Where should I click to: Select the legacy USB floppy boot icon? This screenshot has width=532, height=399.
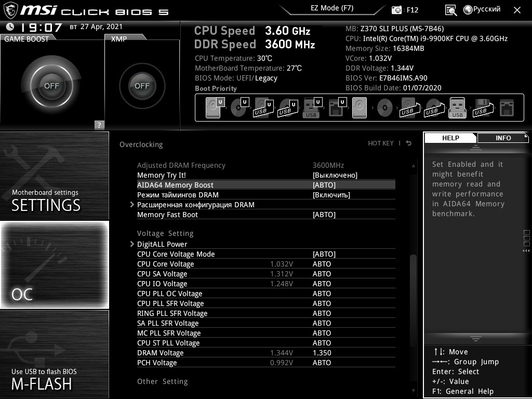coord(483,108)
